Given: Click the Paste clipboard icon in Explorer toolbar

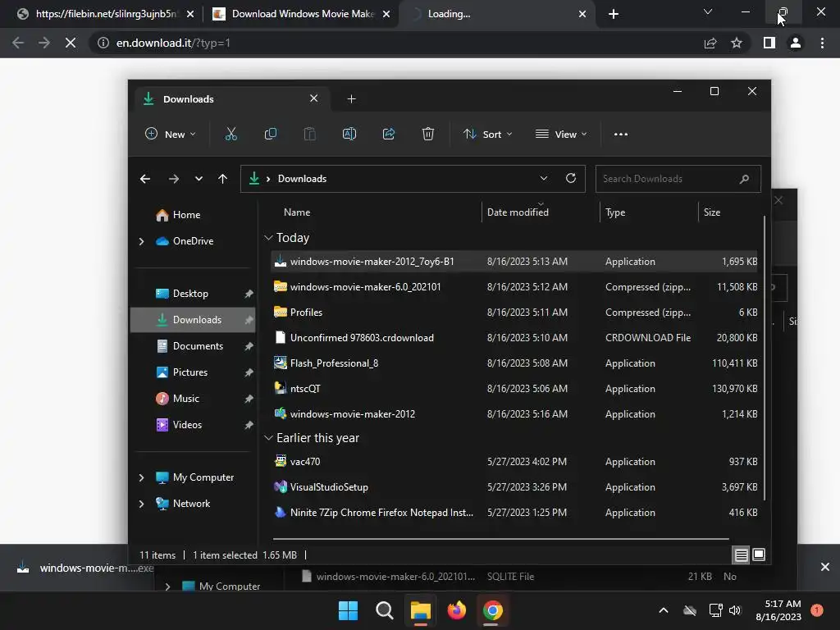Looking at the screenshot, I should (x=309, y=134).
